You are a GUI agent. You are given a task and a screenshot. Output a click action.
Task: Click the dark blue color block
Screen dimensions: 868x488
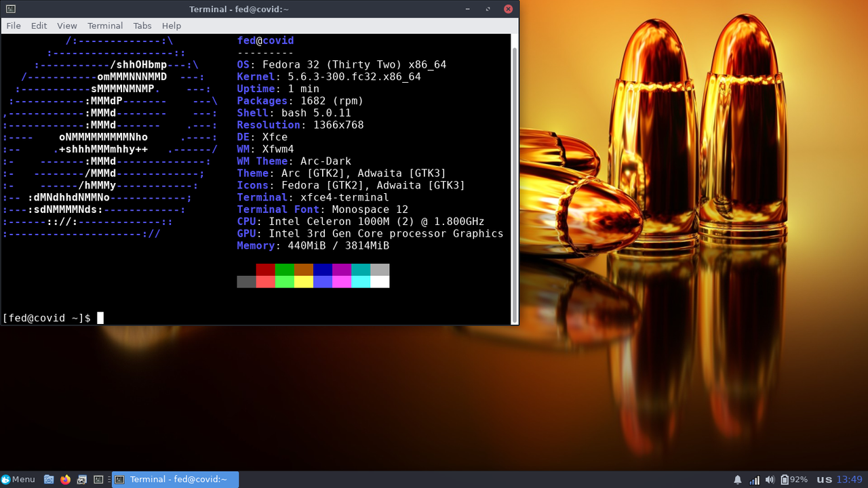coord(323,270)
